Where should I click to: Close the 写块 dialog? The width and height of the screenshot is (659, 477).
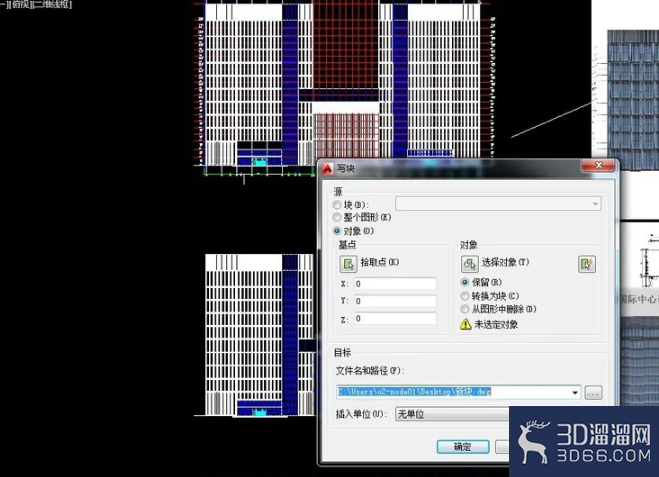click(599, 166)
